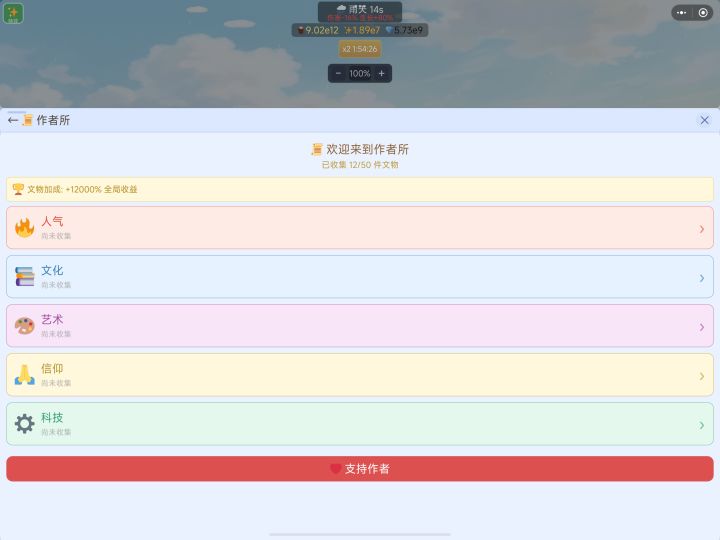Open the 文化 category card
The image size is (720, 540).
coord(360,277)
